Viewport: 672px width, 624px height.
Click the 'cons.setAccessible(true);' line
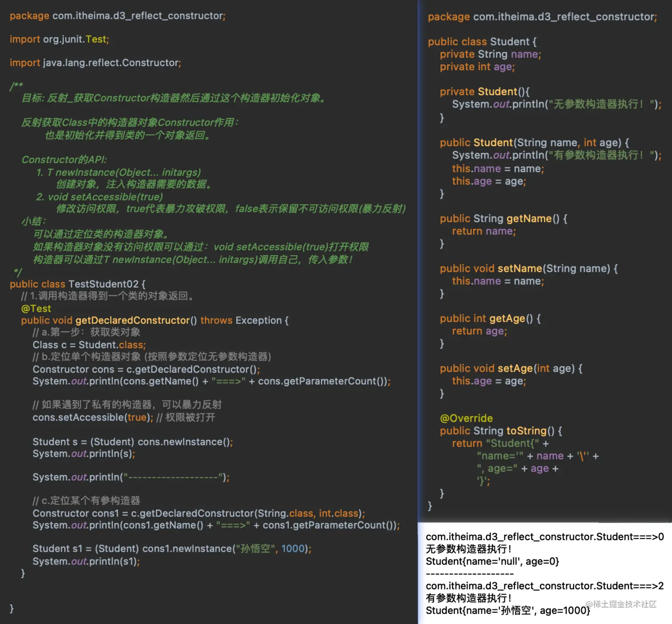click(x=93, y=417)
